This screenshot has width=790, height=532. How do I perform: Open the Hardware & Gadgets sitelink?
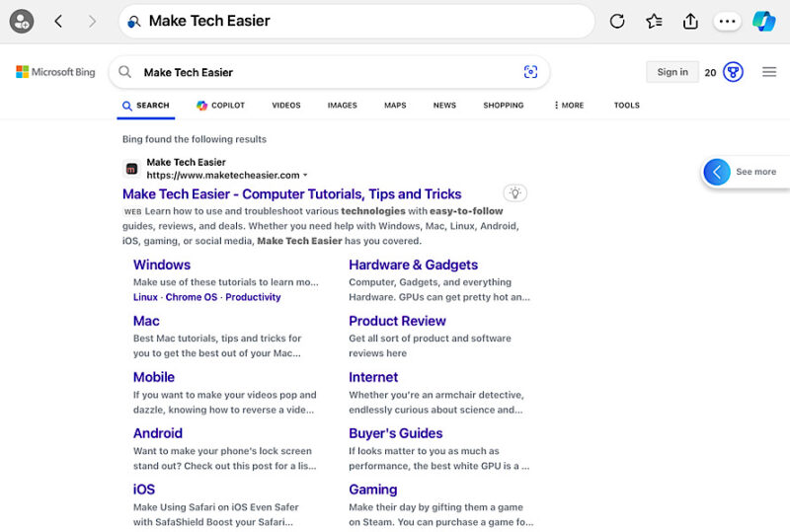coord(413,265)
